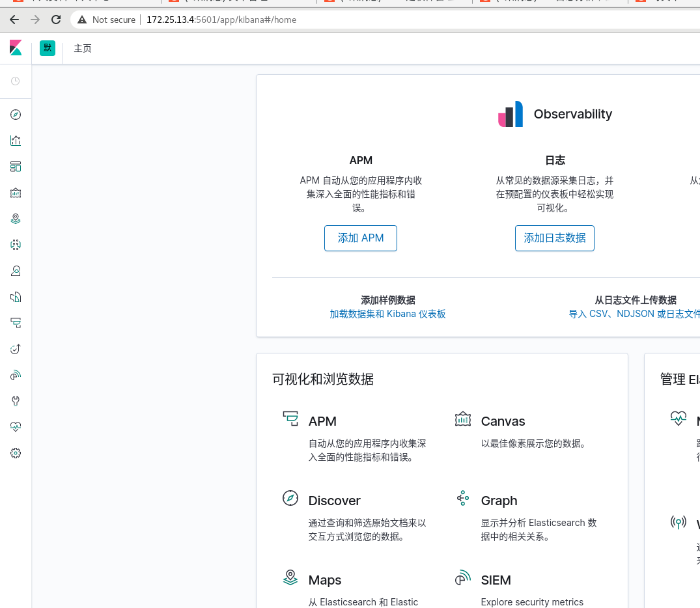Click the Observability heading text
This screenshot has height=608, width=700.
point(573,115)
